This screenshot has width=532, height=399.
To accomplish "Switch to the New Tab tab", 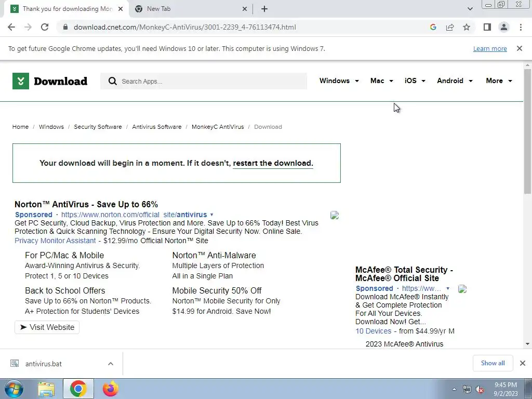I will (190, 9).
